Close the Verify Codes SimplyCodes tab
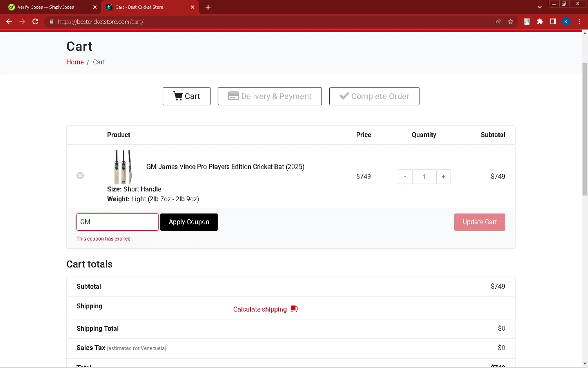 [95, 7]
